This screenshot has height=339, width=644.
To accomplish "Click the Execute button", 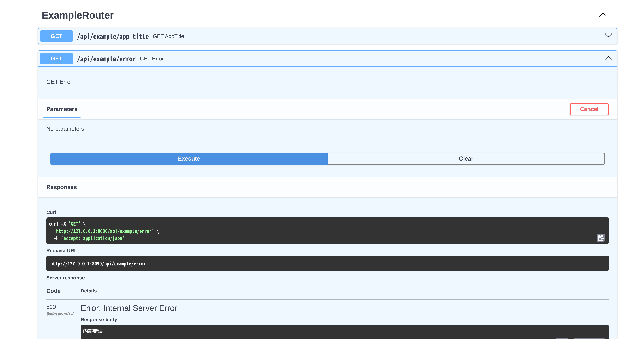I will click(189, 159).
